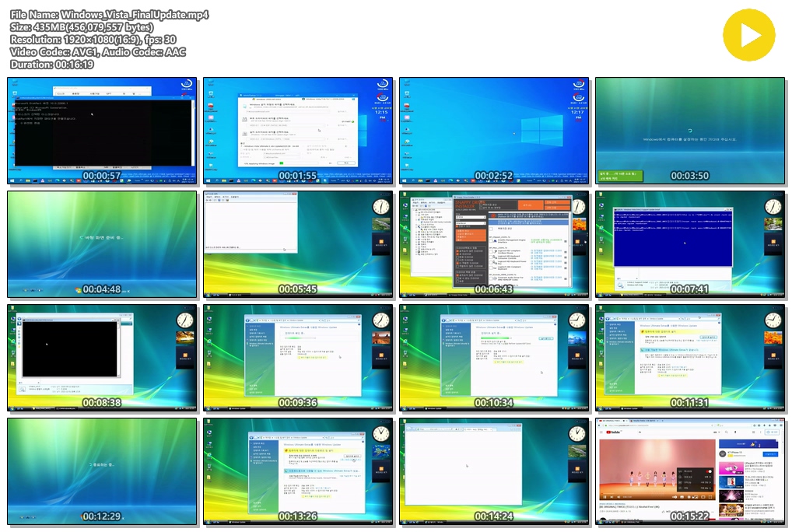792x532 pixels.
Task: Choose the 00:07:41 blue console frame
Action: 690,244
